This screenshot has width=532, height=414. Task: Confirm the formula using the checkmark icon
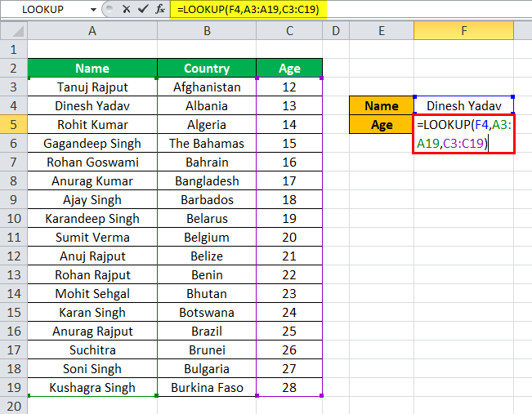pos(143,9)
